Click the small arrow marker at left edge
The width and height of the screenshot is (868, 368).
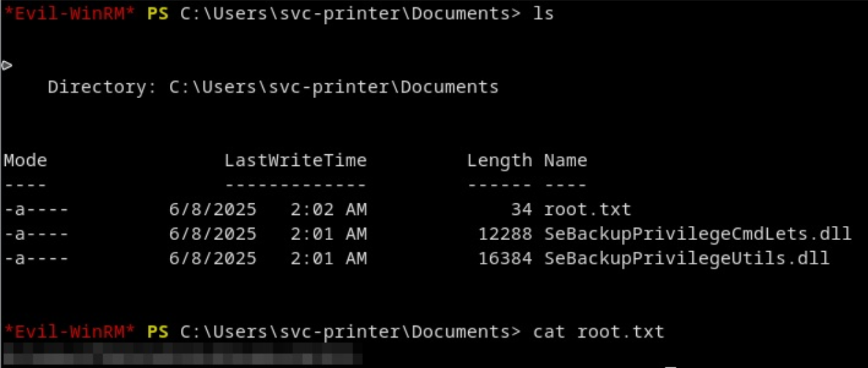click(6, 64)
